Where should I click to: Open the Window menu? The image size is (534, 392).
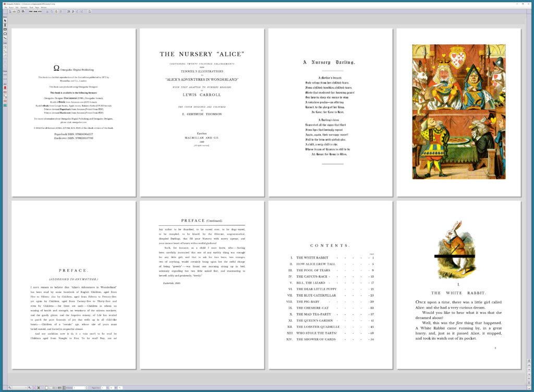click(44, 7)
